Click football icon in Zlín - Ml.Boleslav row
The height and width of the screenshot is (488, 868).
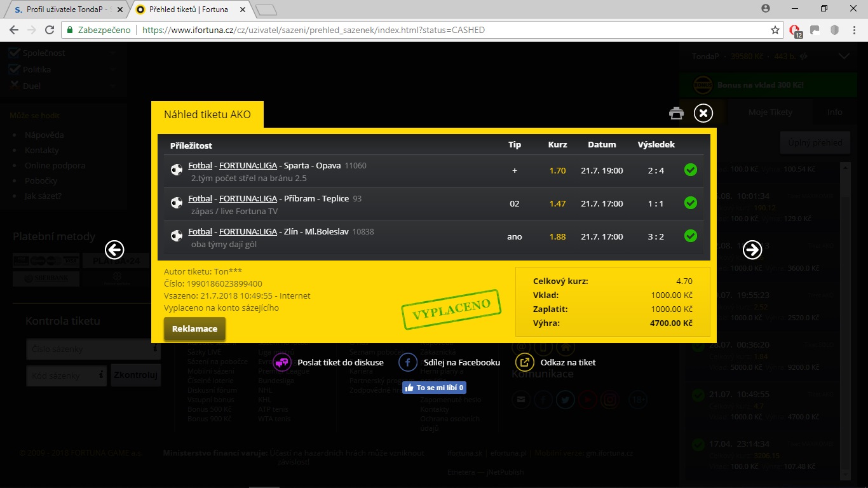(x=177, y=236)
